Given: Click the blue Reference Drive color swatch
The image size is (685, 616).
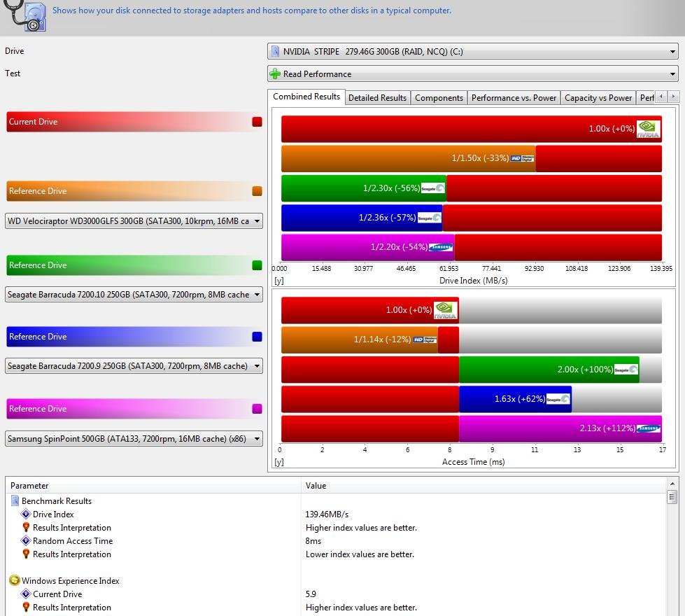Looking at the screenshot, I should pyautogui.click(x=257, y=337).
